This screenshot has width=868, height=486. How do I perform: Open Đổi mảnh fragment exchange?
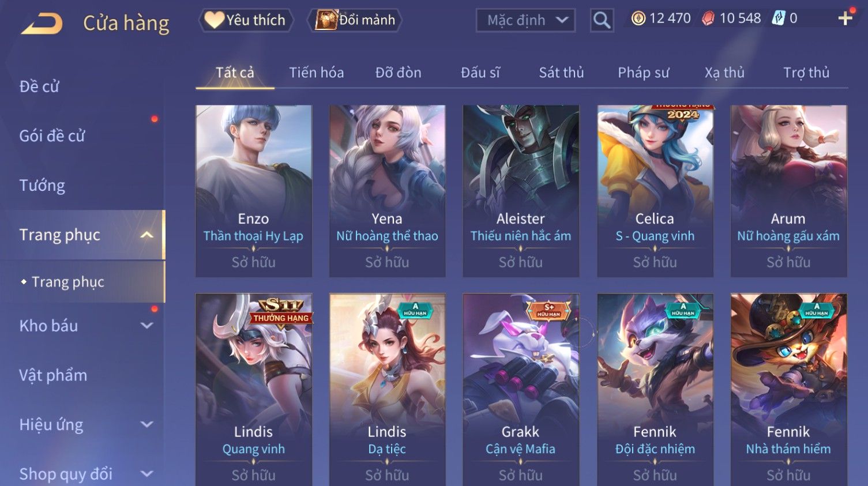pos(355,20)
